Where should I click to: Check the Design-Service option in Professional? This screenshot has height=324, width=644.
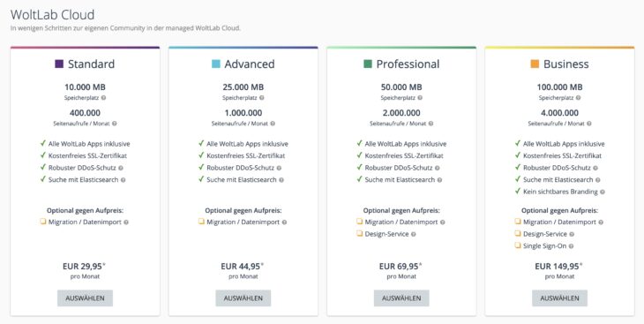(359, 234)
